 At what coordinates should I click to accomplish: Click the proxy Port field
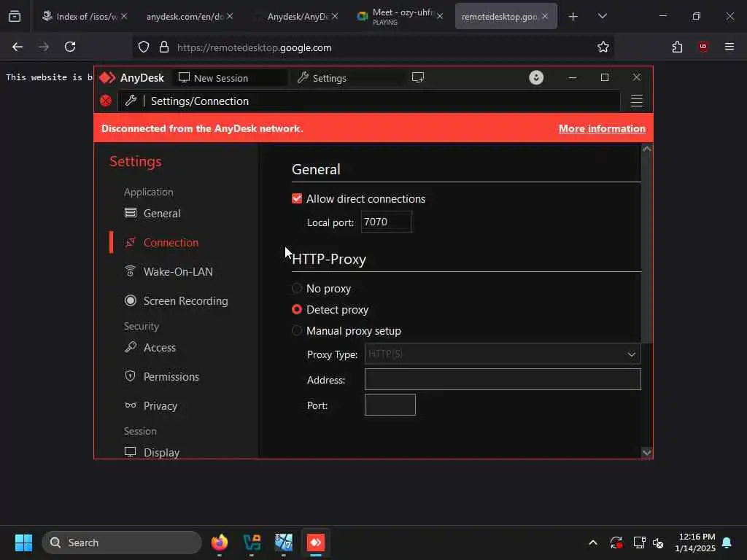pyautogui.click(x=390, y=405)
